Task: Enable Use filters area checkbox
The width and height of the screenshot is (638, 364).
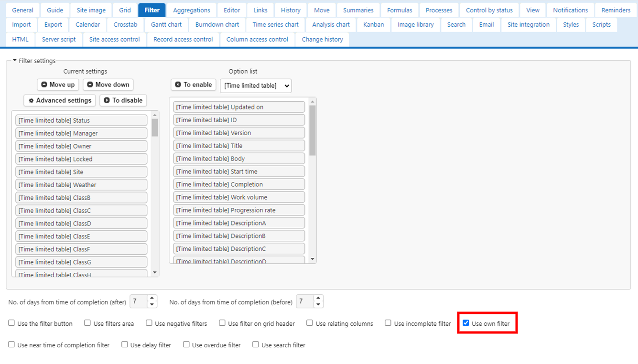Action: point(87,323)
